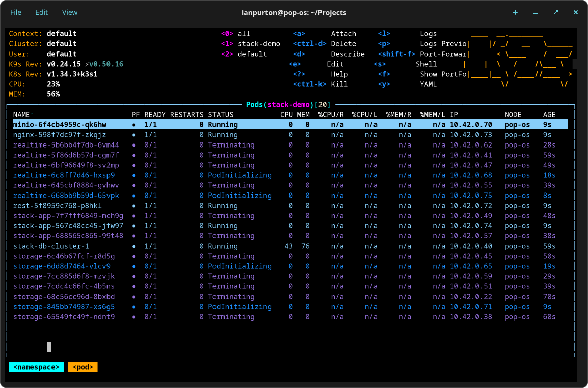
Task: Click the port-forward dot for minio pod
Action: click(134, 125)
